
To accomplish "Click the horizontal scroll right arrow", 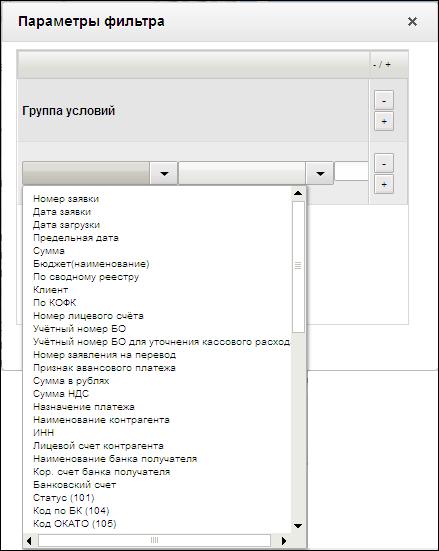I will 283,540.
